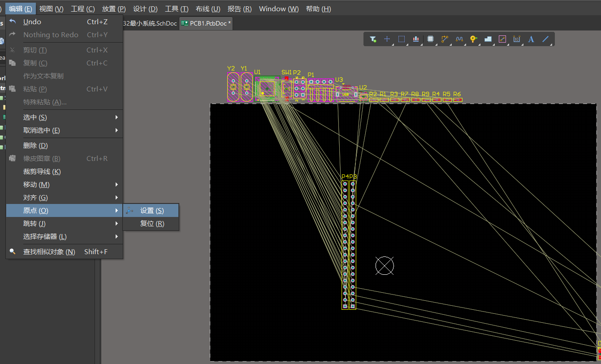The width and height of the screenshot is (601, 364).
Task: Expand the 选择存储器 (L) submenu
Action: 65,236
